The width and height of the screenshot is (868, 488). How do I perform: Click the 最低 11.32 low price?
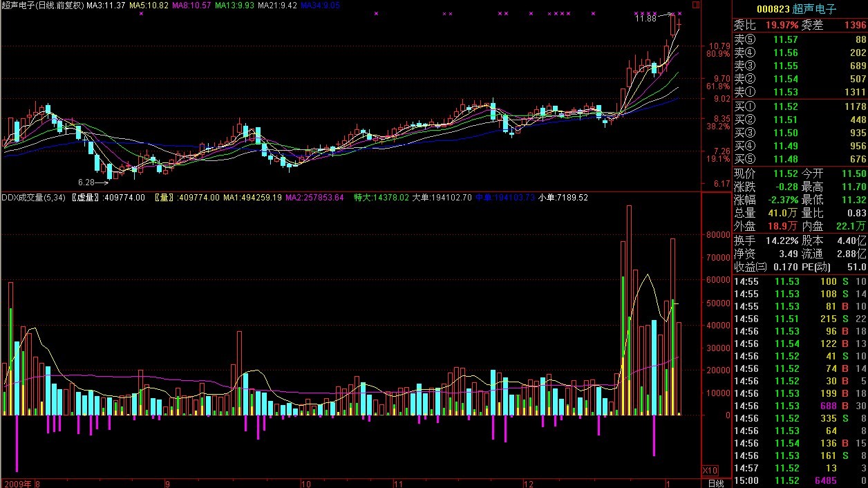click(x=854, y=200)
